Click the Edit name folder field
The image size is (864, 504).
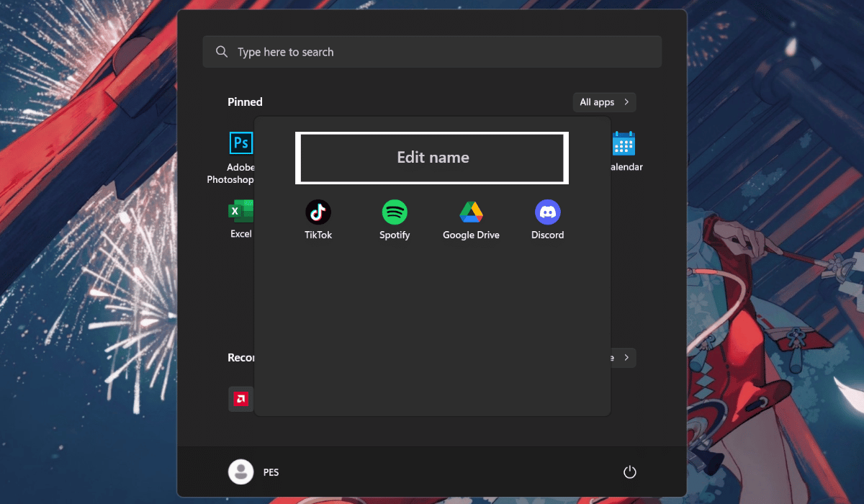pos(432,158)
